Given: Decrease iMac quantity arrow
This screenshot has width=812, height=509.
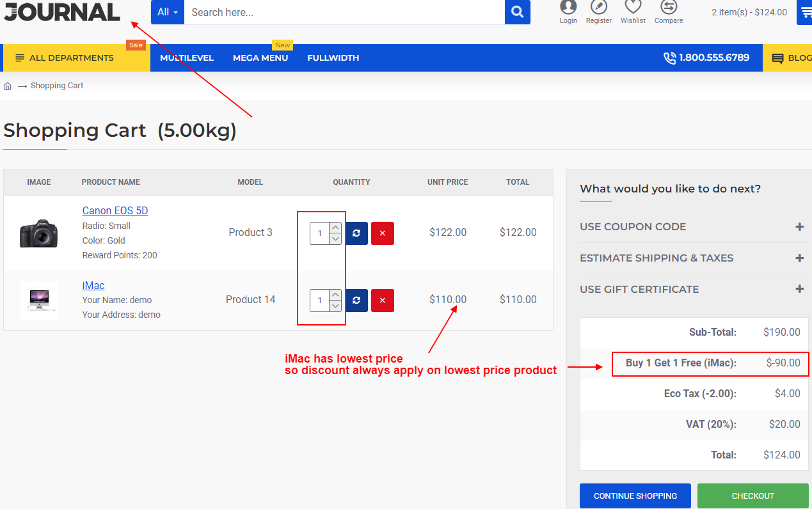Looking at the screenshot, I should tap(335, 306).
